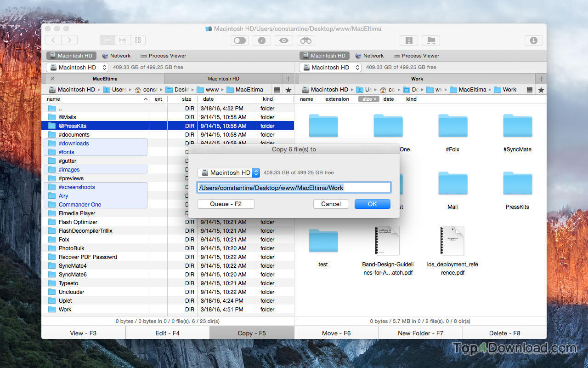Toggle the favorites star in the right pane
The height and width of the screenshot is (368, 588).
pyautogui.click(x=541, y=90)
